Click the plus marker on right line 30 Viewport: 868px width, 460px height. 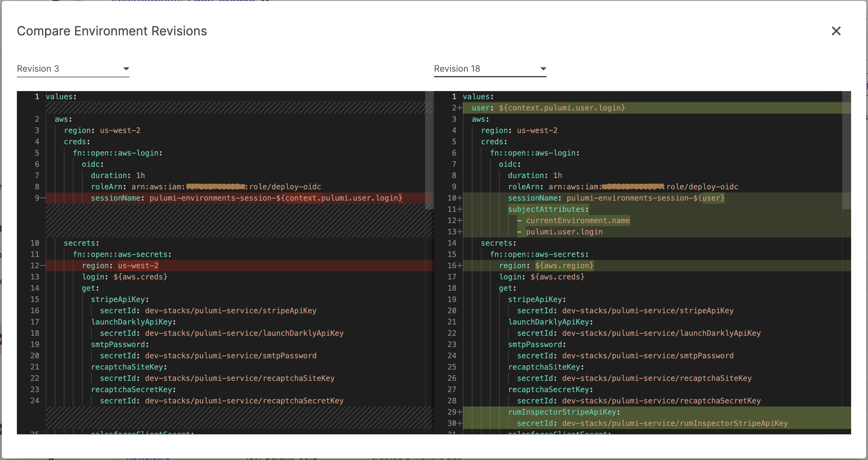coord(460,423)
